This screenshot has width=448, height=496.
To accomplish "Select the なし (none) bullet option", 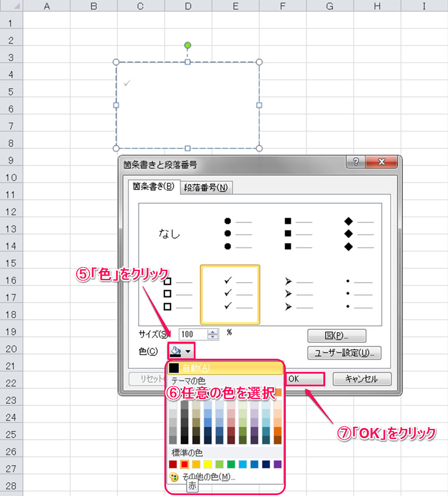I will click(x=169, y=234).
